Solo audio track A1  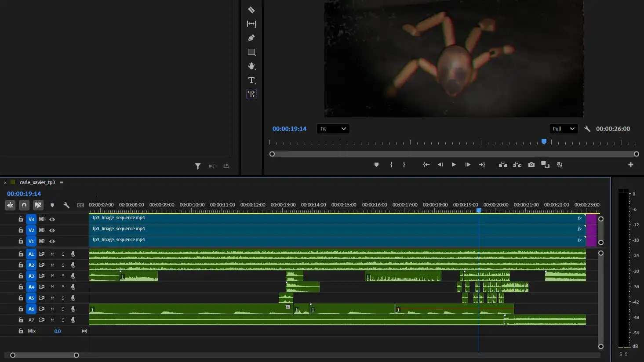coord(63,254)
